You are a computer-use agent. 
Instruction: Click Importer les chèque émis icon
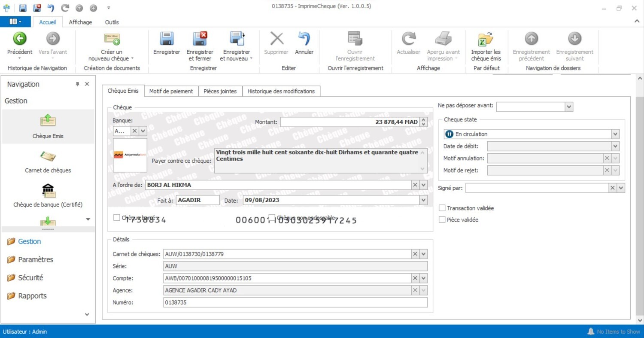pos(486,39)
